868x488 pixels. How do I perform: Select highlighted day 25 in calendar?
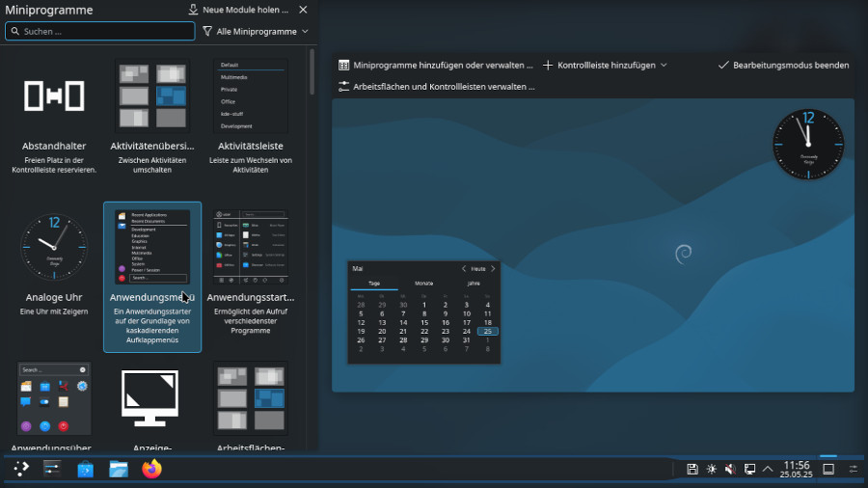[488, 332]
